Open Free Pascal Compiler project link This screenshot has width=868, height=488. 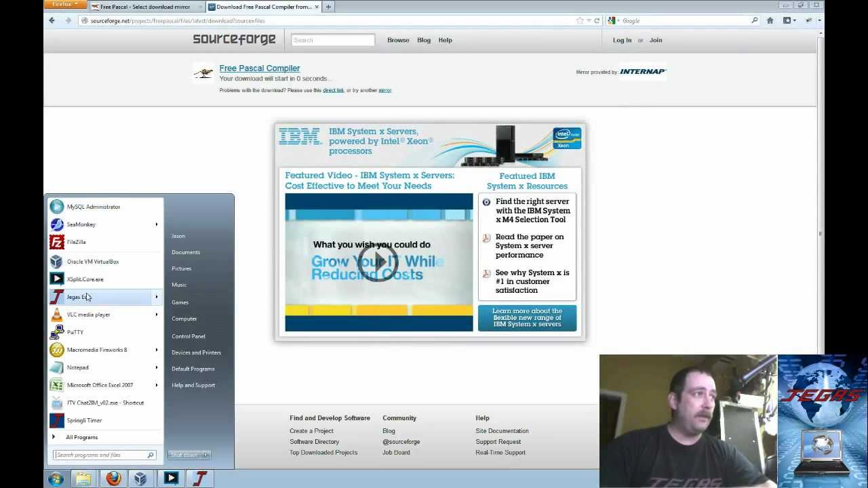[x=260, y=68]
